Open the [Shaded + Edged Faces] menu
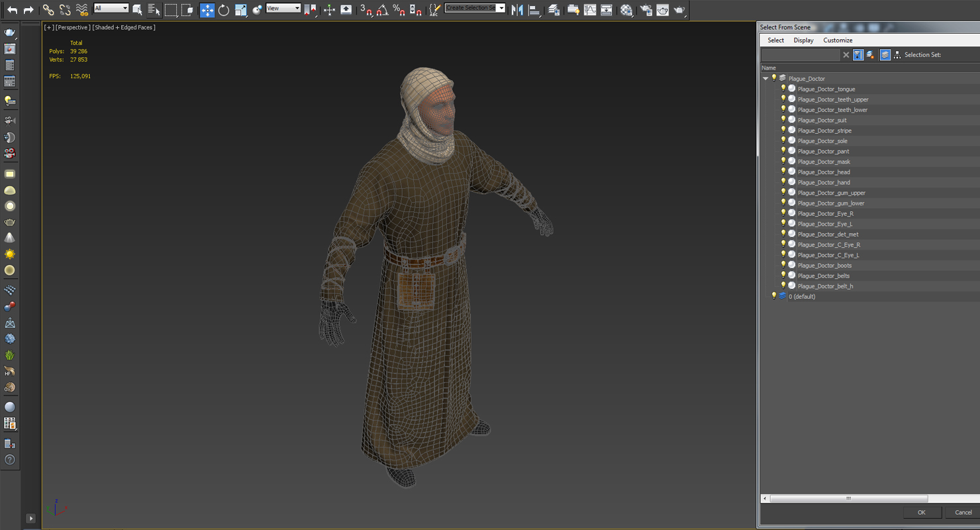 click(x=124, y=27)
